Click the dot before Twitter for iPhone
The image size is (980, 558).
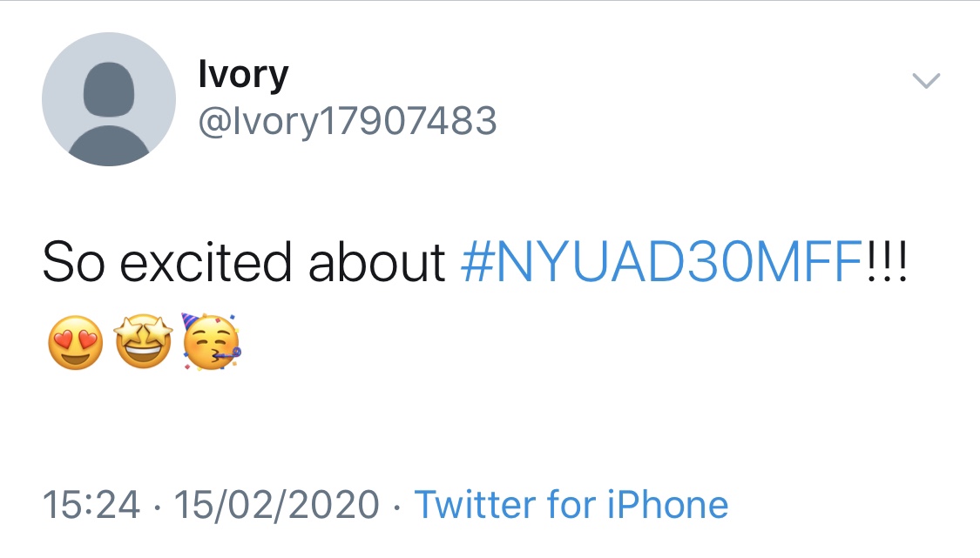[396, 505]
